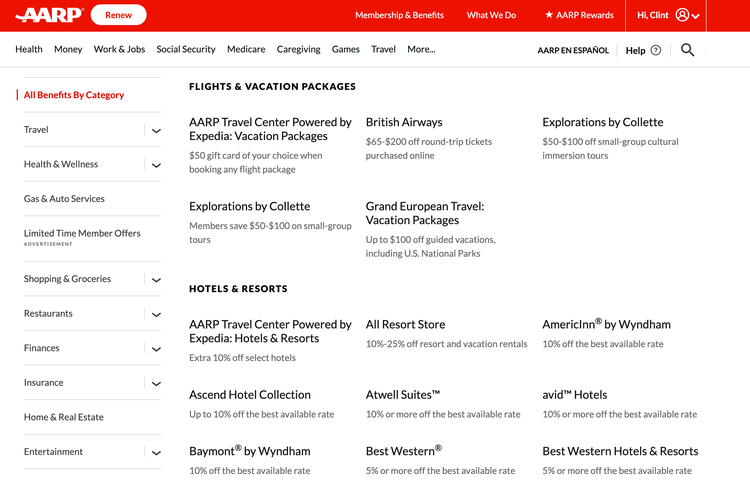Viewport: 750px width, 480px height.
Task: Open the More... navigation menu
Action: pyautogui.click(x=421, y=49)
